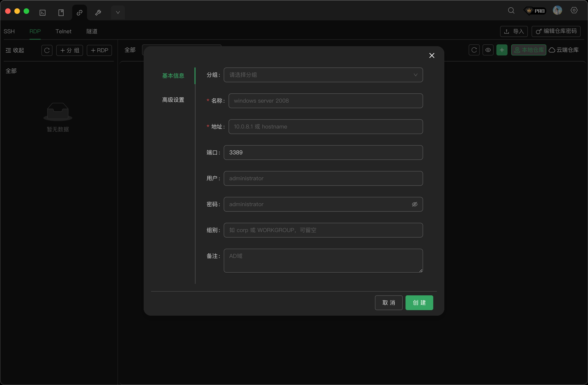Expand the title bar chevron dropdown
588x385 pixels.
click(118, 12)
